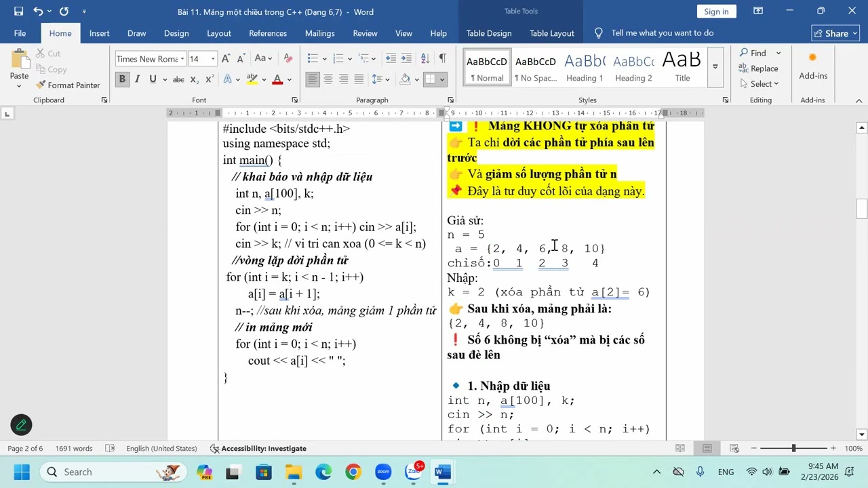This screenshot has height=488, width=868.
Task: Justify paragraph alignment icon
Action: tap(359, 79)
